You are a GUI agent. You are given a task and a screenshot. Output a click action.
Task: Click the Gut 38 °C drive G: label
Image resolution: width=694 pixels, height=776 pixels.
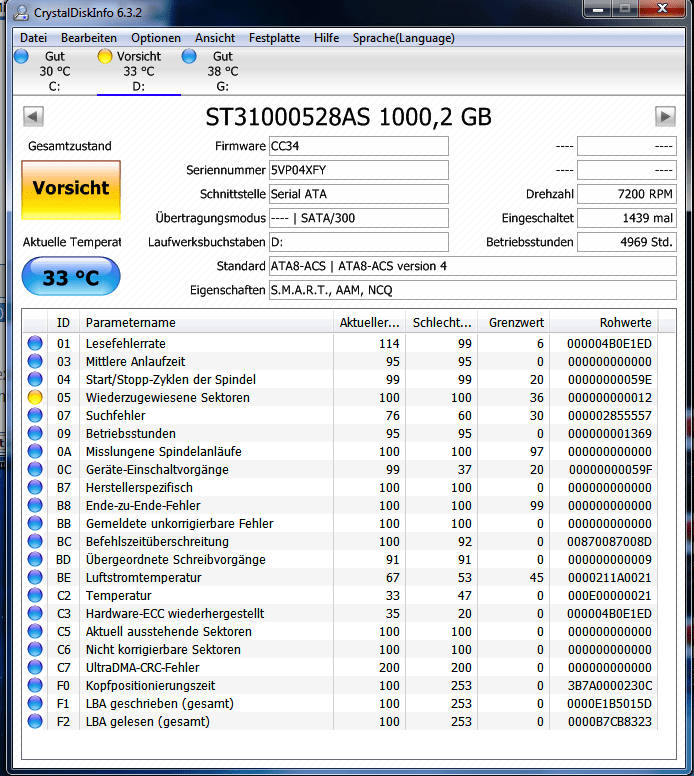tap(223, 71)
